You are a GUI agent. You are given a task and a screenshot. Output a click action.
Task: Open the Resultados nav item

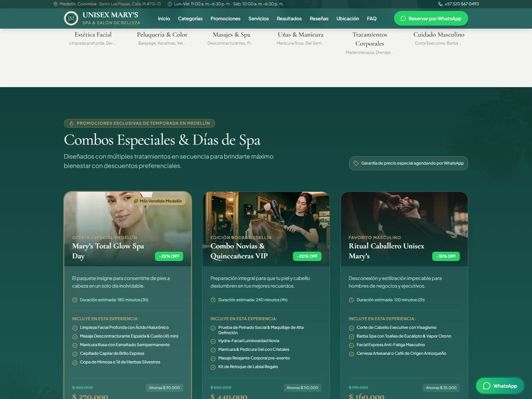(x=289, y=19)
